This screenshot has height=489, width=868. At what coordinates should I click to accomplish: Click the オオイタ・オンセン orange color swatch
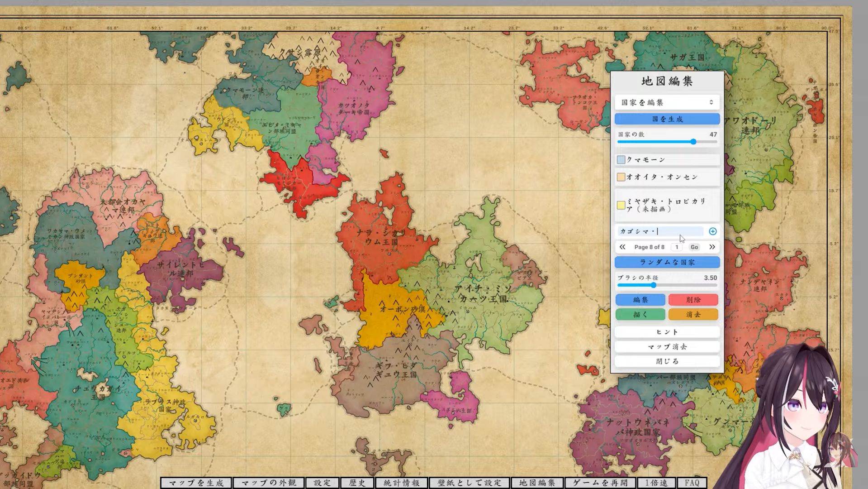pyautogui.click(x=621, y=177)
